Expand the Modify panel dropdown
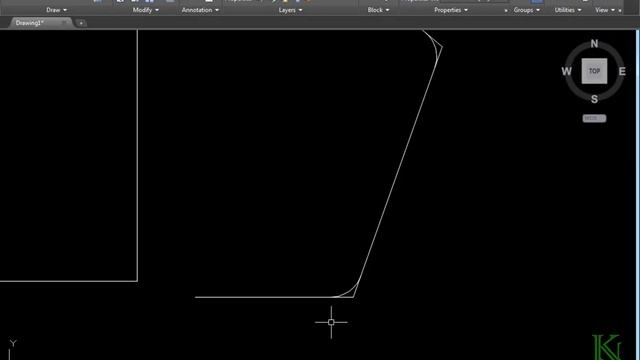This screenshot has height=360, width=640. [x=146, y=10]
